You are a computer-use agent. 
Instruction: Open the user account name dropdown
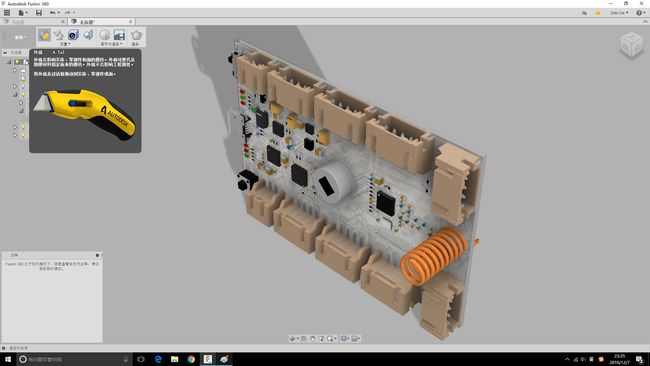pos(618,13)
